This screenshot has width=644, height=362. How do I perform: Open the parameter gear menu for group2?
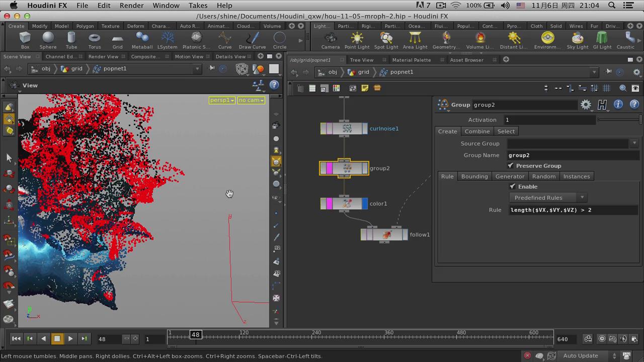pyautogui.click(x=586, y=105)
